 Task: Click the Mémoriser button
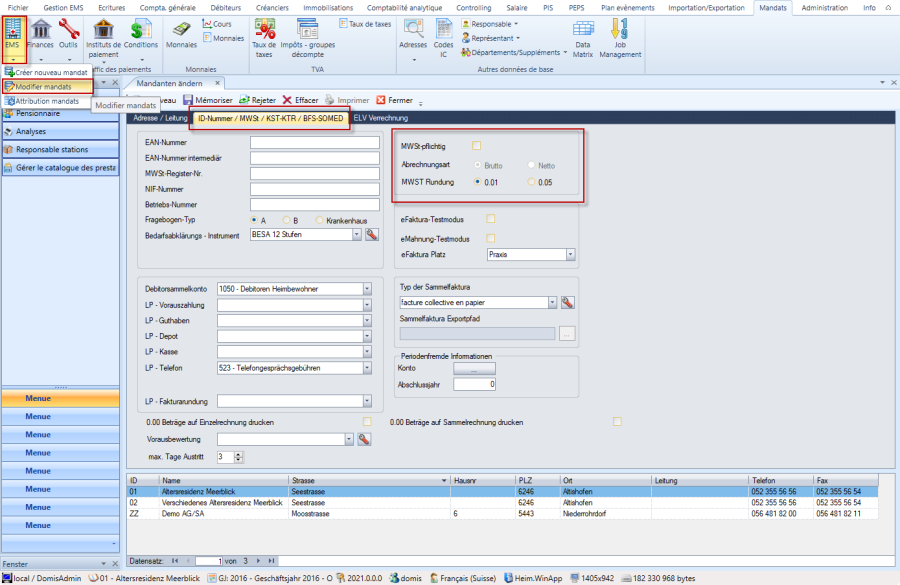pos(208,100)
